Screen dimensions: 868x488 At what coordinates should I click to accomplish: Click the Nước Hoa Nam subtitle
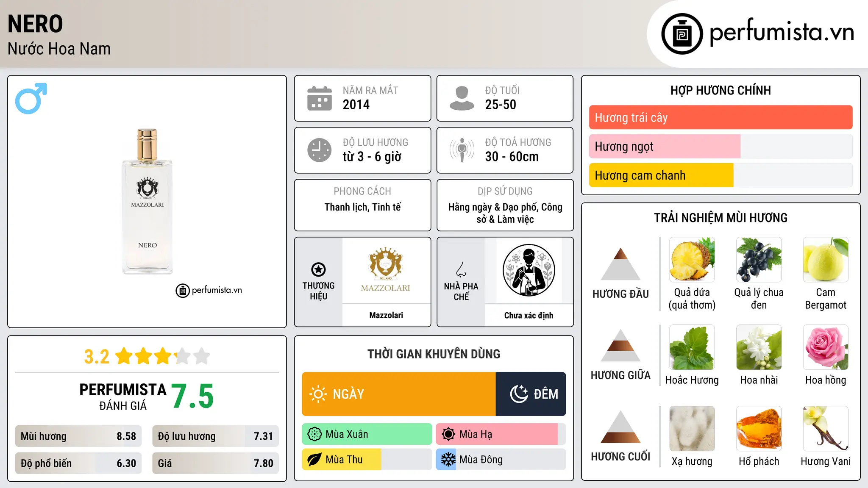click(59, 49)
